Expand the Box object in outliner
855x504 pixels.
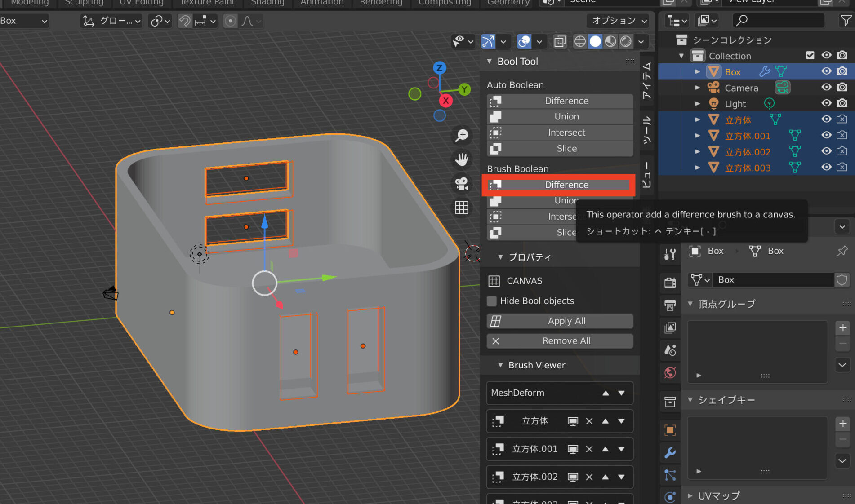[x=697, y=71]
